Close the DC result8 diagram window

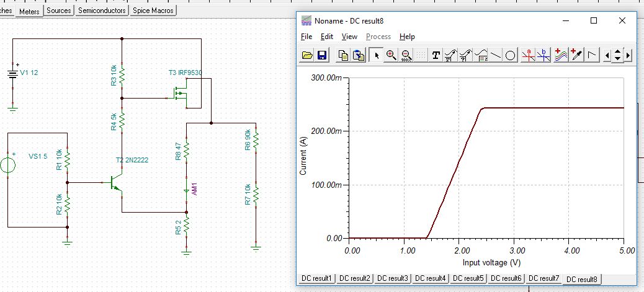(x=622, y=20)
